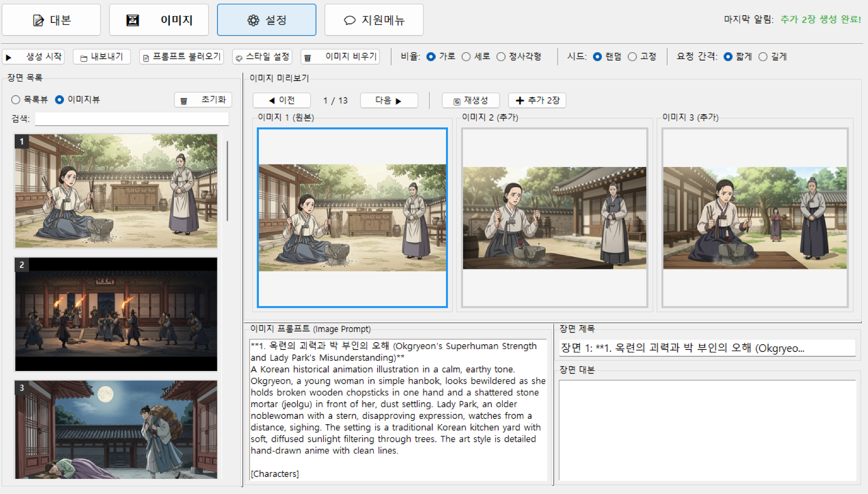Switch scene list to 목록뷰
868x494 pixels.
16,100
